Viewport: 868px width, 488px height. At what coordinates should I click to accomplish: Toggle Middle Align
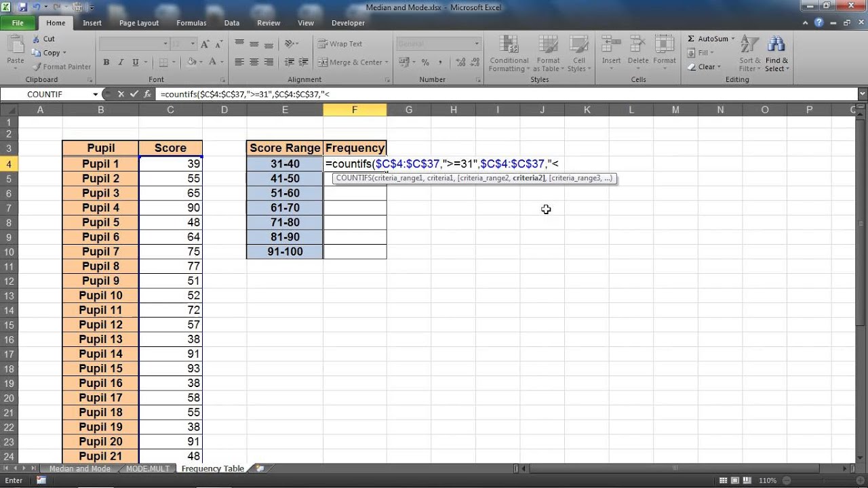254,43
